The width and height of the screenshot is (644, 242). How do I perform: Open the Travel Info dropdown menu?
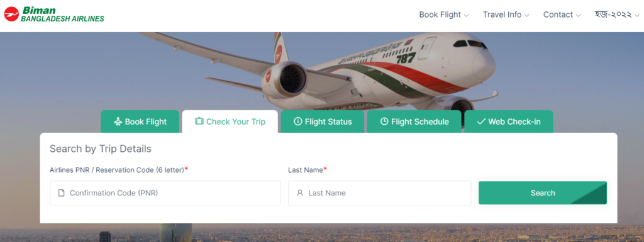coord(506,15)
